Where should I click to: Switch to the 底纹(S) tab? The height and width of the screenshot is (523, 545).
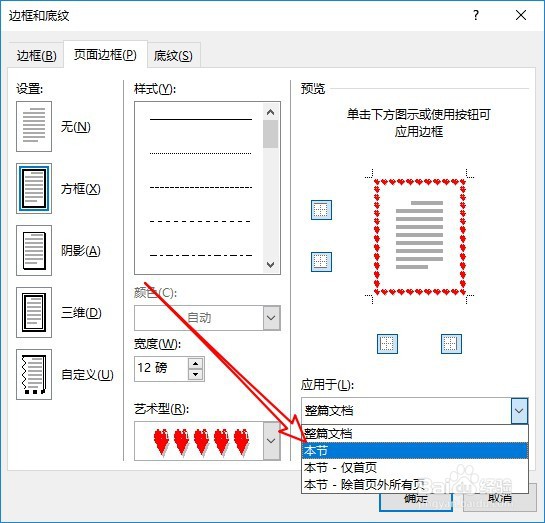pos(173,56)
